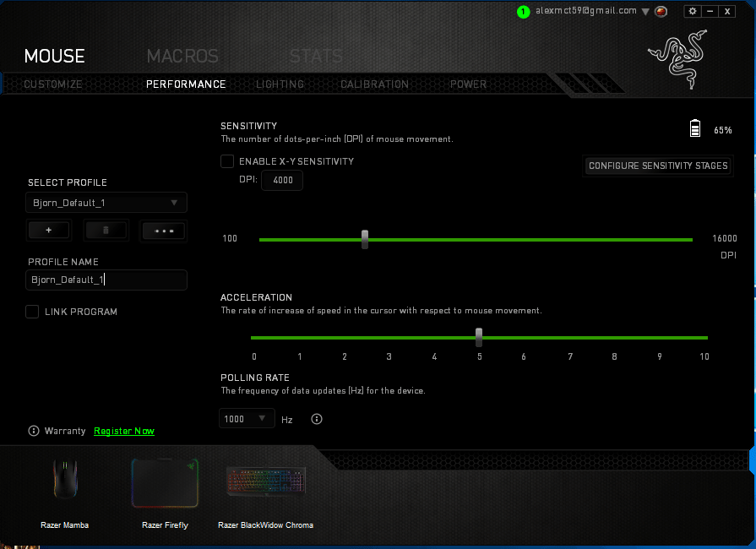The height and width of the screenshot is (549, 756).
Task: Open the settings gear icon
Action: point(693,11)
